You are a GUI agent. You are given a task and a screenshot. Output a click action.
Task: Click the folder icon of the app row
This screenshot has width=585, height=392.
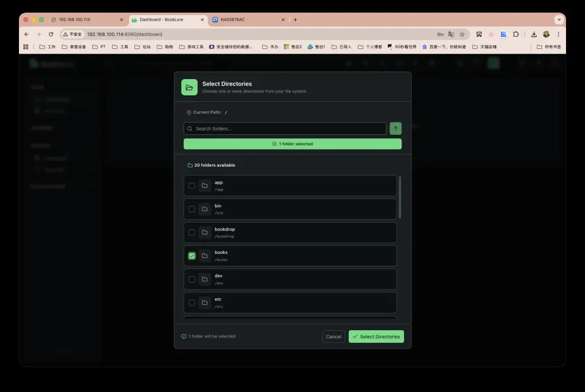click(x=205, y=186)
